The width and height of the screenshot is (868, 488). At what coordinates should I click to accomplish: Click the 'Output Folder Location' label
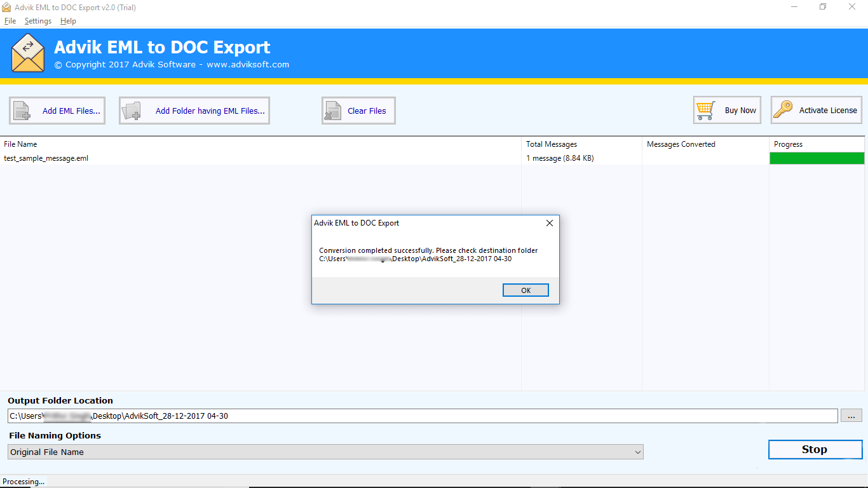pos(60,401)
